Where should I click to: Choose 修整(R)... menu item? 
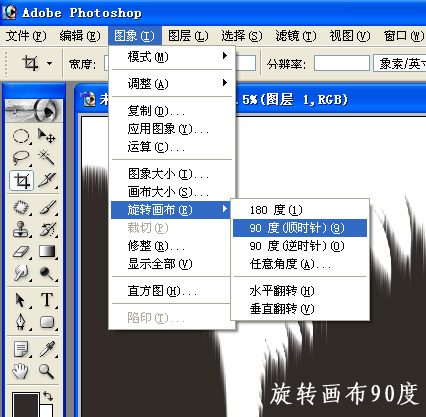click(x=171, y=246)
